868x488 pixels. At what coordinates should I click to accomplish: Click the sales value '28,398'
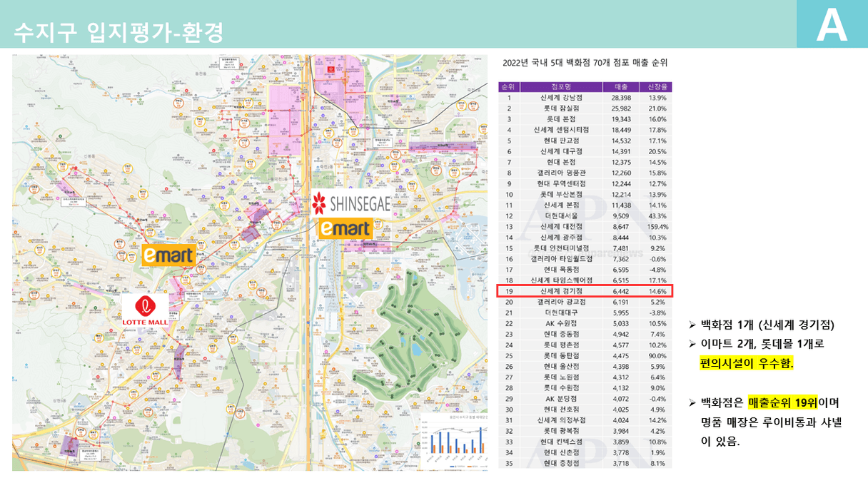coord(622,98)
